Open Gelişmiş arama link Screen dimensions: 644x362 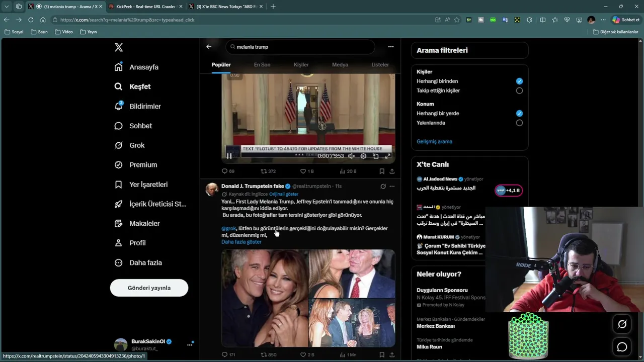(x=434, y=141)
